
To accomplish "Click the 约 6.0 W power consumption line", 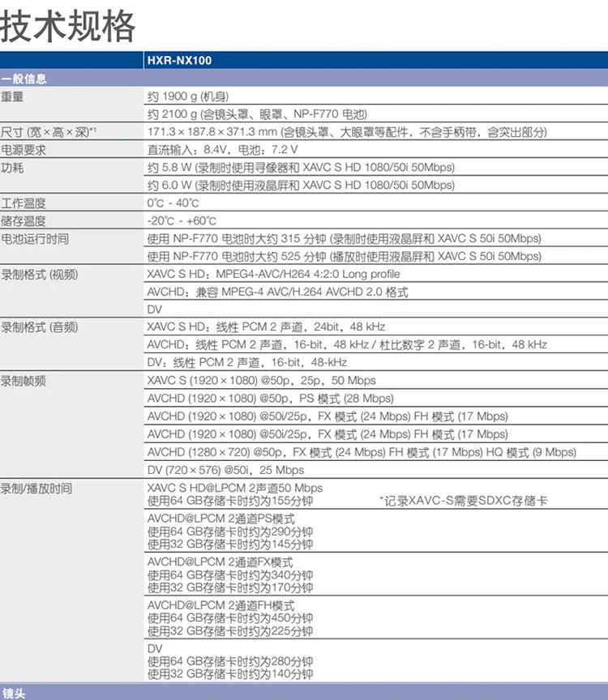I will click(301, 186).
